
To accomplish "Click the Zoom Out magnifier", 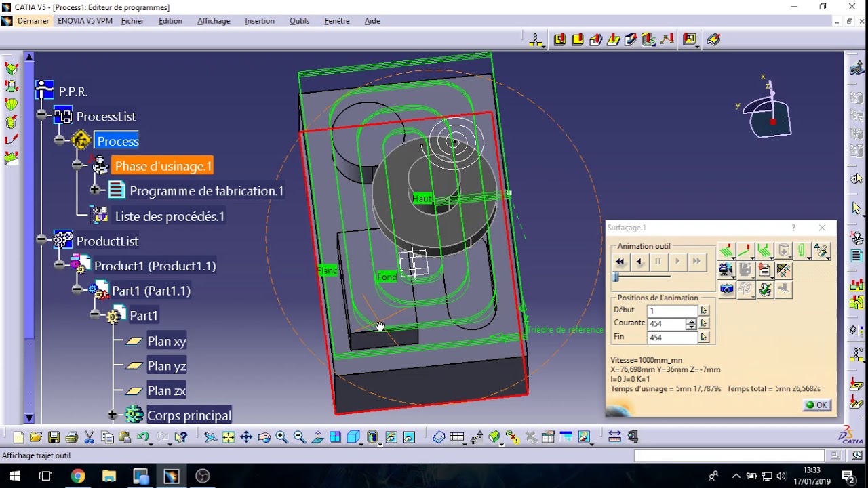I will (x=299, y=437).
